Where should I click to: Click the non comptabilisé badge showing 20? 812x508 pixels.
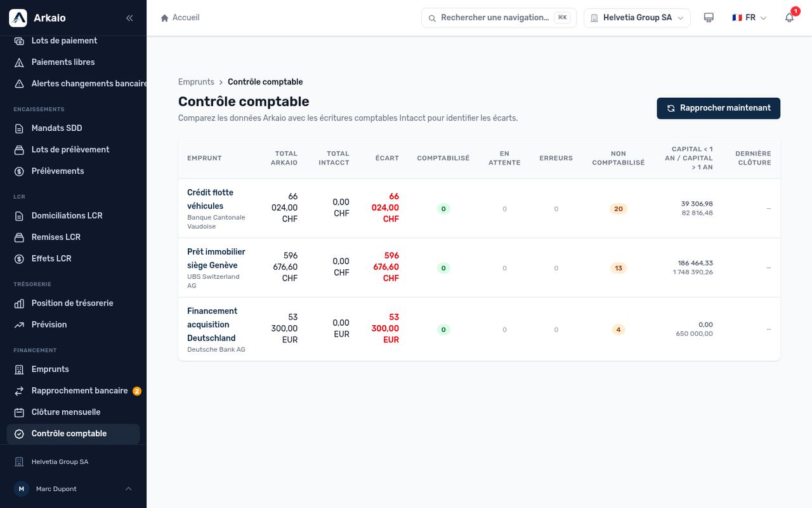click(x=619, y=209)
